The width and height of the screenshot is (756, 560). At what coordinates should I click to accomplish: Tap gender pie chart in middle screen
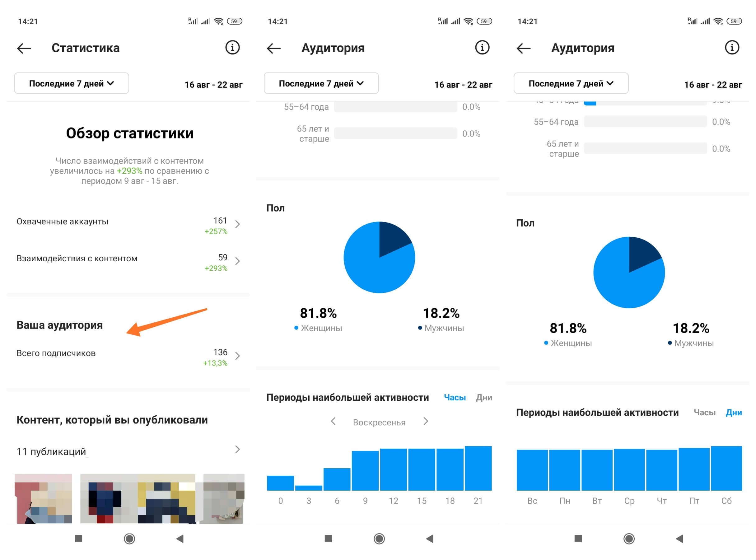pyautogui.click(x=379, y=258)
